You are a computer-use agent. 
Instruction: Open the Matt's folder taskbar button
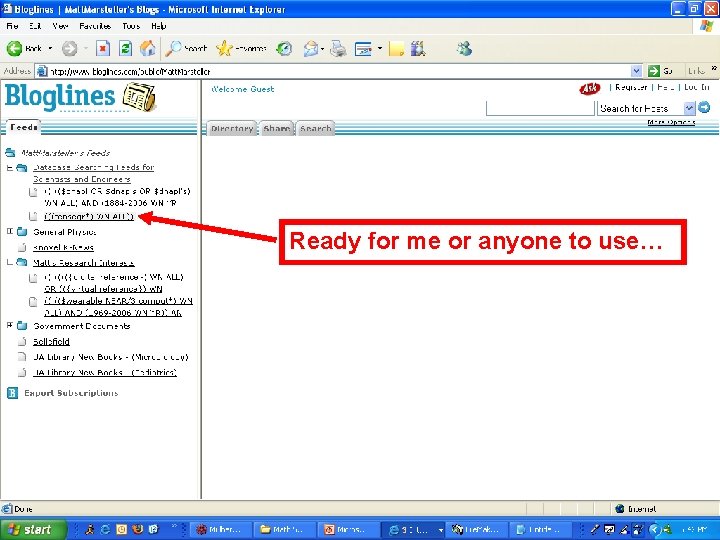click(x=285, y=529)
